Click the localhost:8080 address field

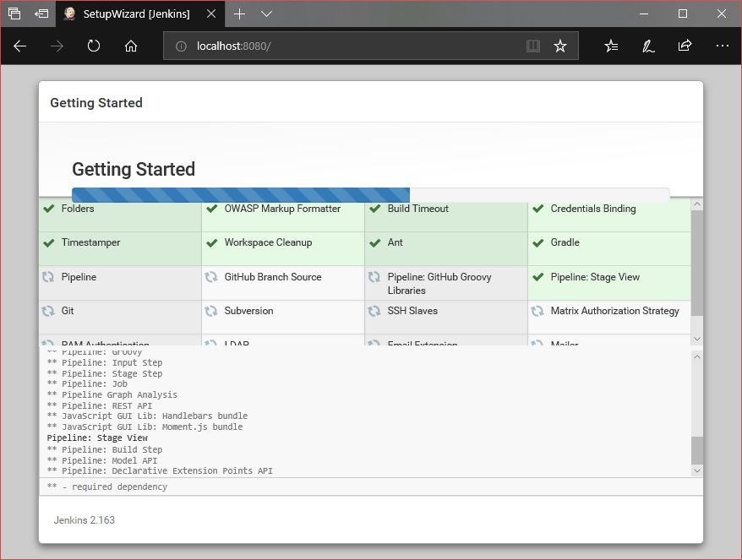pyautogui.click(x=355, y=46)
